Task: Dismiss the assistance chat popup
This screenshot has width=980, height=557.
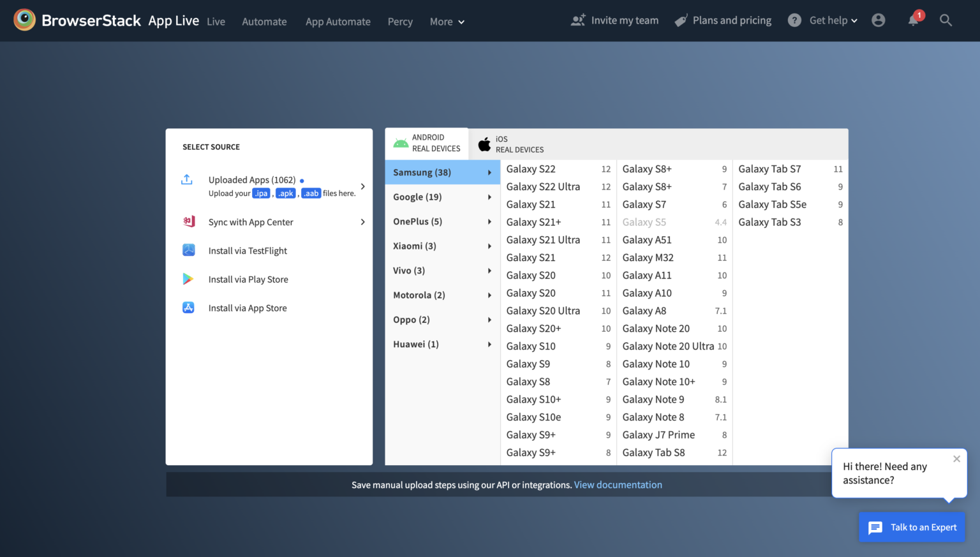Action: (956, 459)
